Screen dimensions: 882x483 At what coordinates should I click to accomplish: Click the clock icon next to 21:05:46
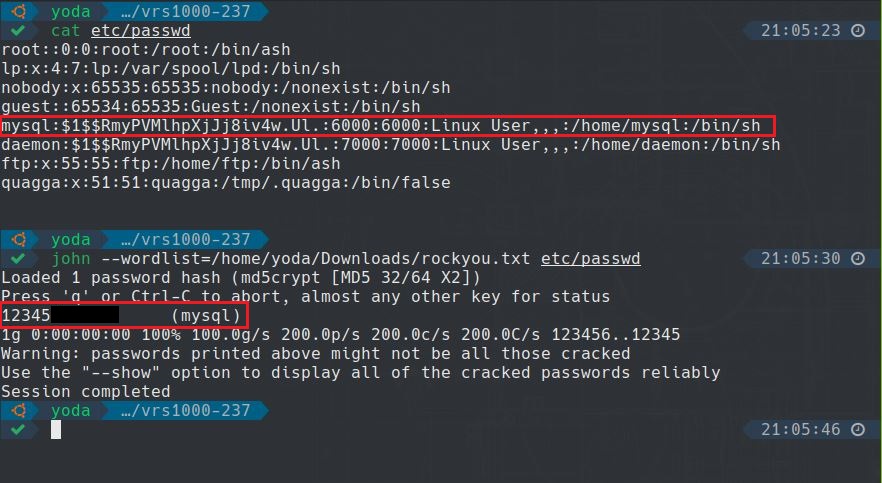857,429
